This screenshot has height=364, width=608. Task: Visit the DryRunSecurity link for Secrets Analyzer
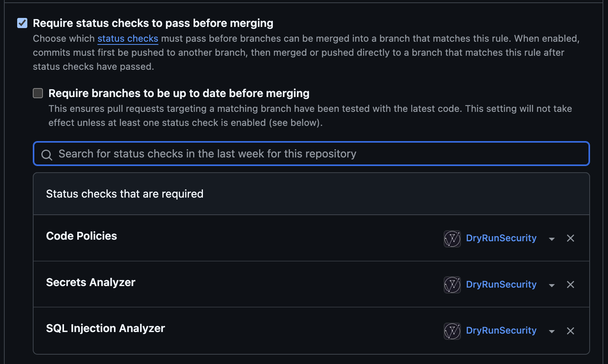click(501, 284)
